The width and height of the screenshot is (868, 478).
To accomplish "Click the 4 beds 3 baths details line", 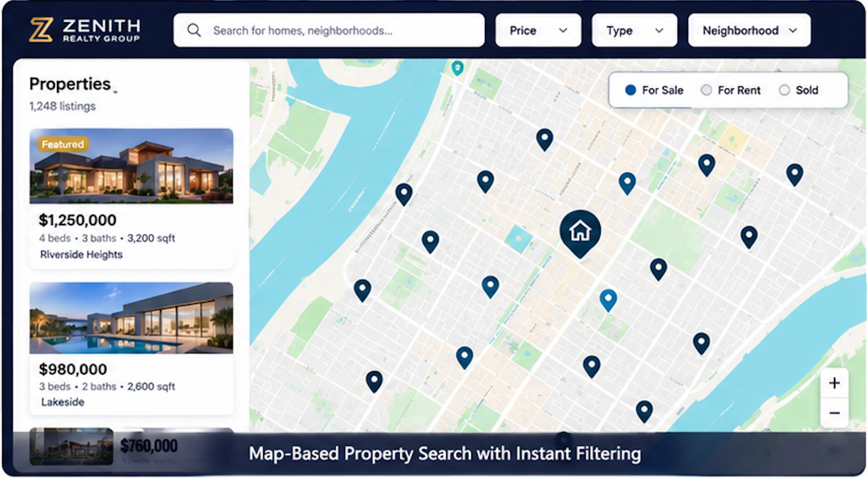I will pos(107,238).
